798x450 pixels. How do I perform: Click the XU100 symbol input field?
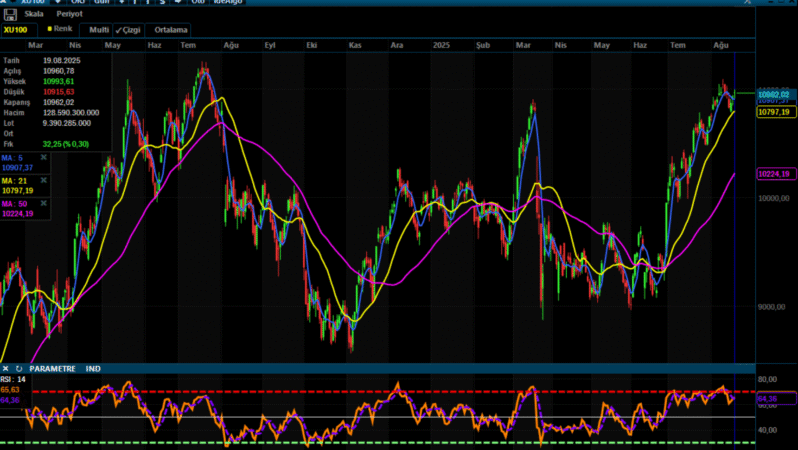pyautogui.click(x=16, y=30)
